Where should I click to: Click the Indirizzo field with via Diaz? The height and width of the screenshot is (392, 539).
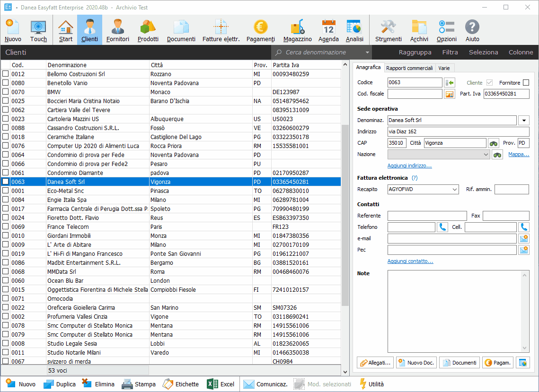(458, 131)
